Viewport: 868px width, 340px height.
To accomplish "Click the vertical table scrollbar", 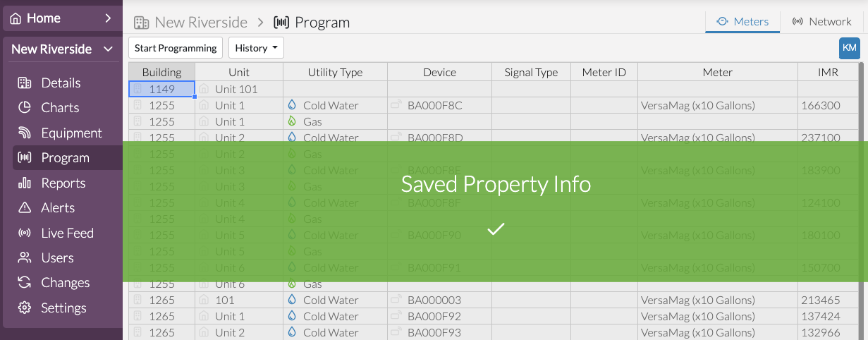I will click(x=860, y=201).
